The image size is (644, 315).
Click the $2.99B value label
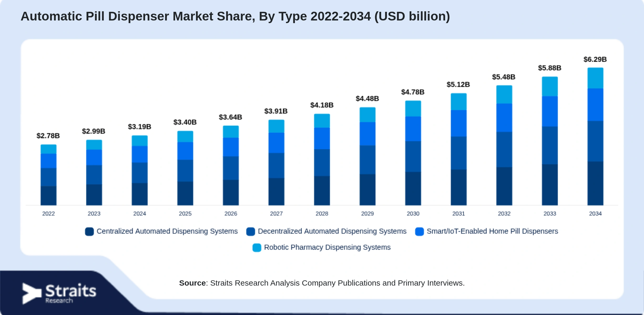tap(94, 131)
